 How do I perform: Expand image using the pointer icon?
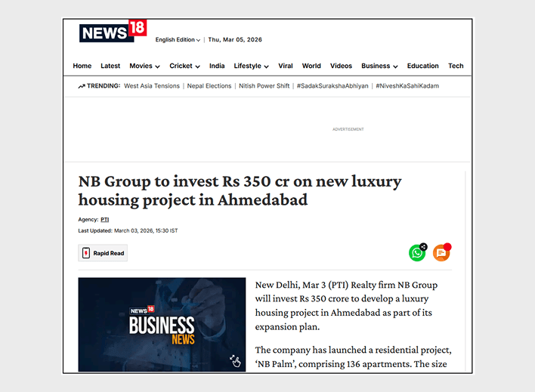236,361
